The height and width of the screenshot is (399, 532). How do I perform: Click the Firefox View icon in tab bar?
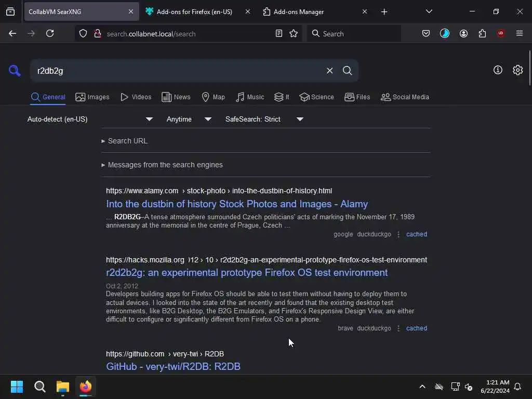(x=10, y=12)
